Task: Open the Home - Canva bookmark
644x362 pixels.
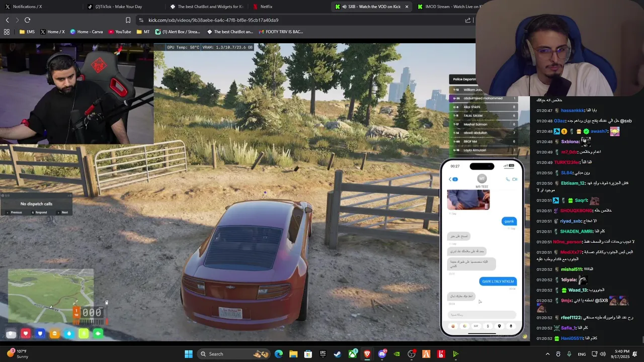Action: [87, 32]
